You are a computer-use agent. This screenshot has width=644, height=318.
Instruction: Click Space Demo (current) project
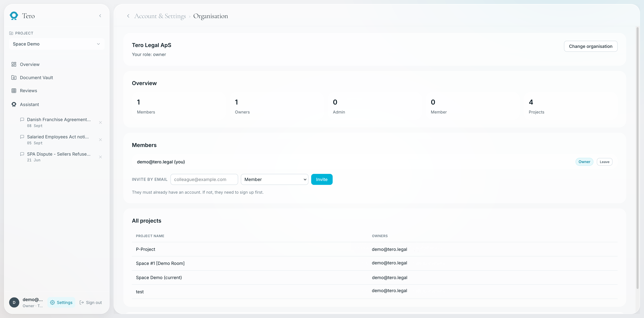[x=159, y=278]
